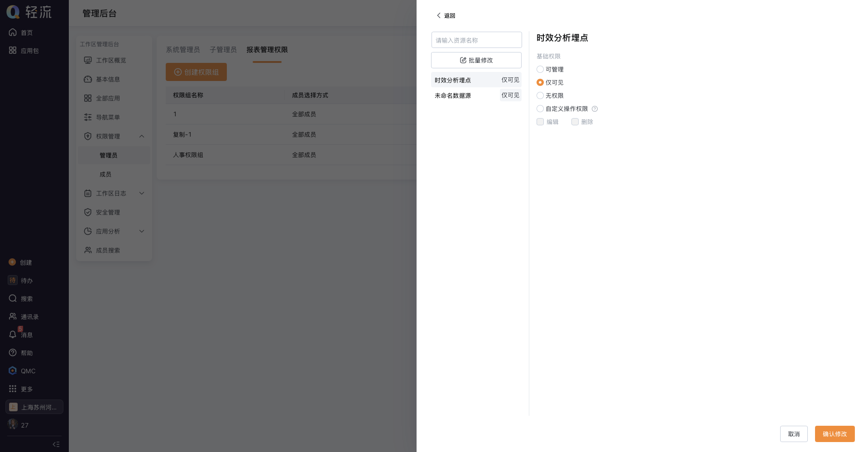
Task: Expand the 工作区日志 chevron
Action: tap(142, 193)
